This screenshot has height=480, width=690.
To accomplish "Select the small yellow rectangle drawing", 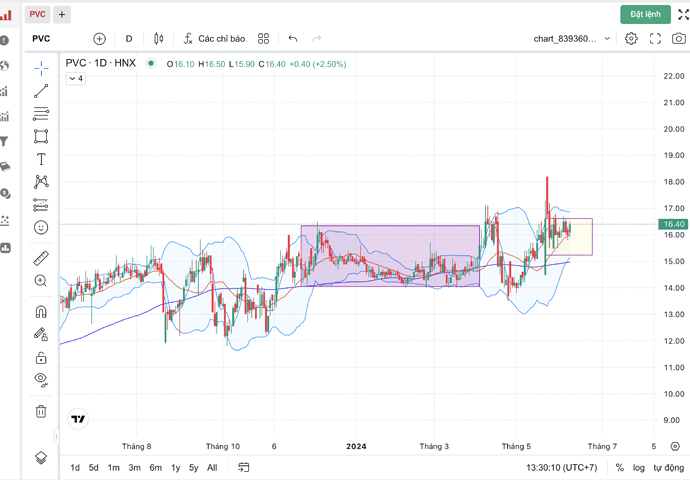I will pyautogui.click(x=570, y=237).
